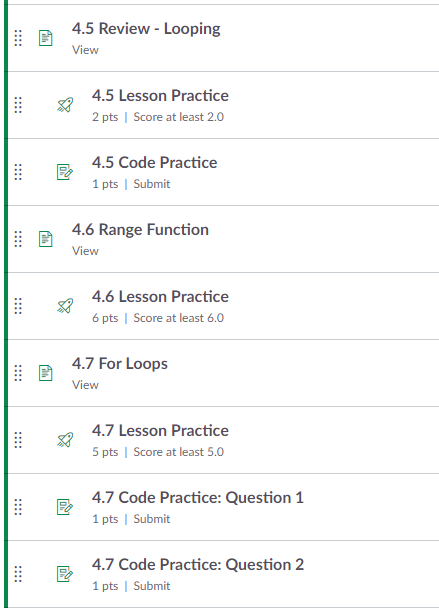Open 4.5 Code Practice assignment
The image size is (439, 608).
click(154, 162)
